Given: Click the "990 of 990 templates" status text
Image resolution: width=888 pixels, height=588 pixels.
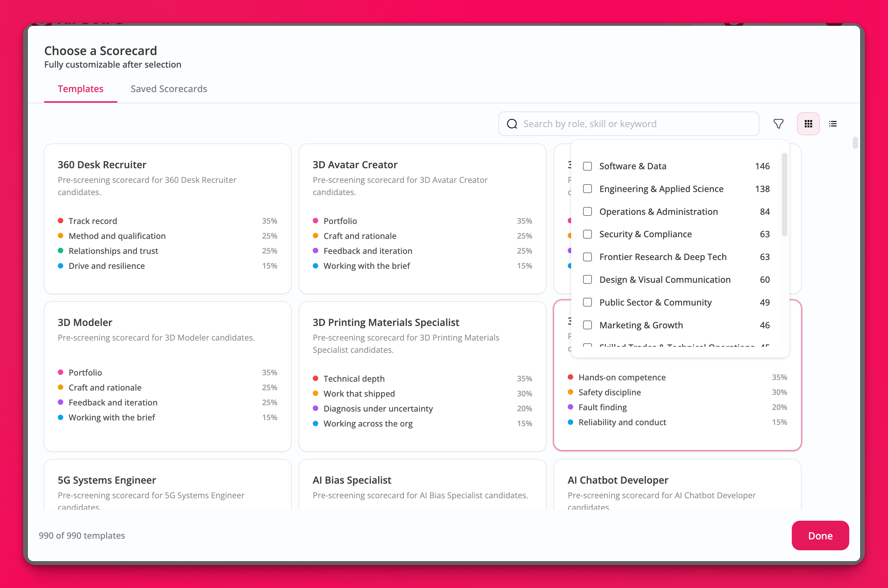Looking at the screenshot, I should (x=82, y=536).
